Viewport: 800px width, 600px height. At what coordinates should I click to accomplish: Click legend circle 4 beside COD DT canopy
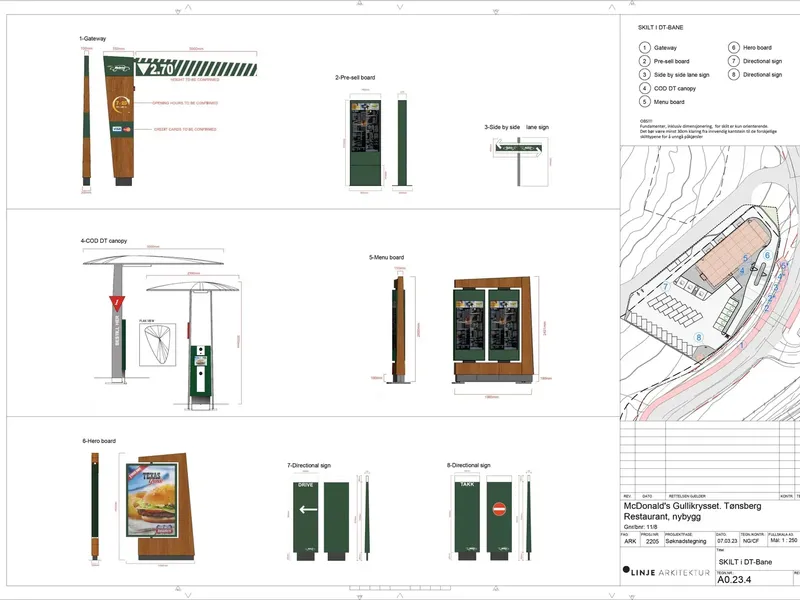[644, 88]
